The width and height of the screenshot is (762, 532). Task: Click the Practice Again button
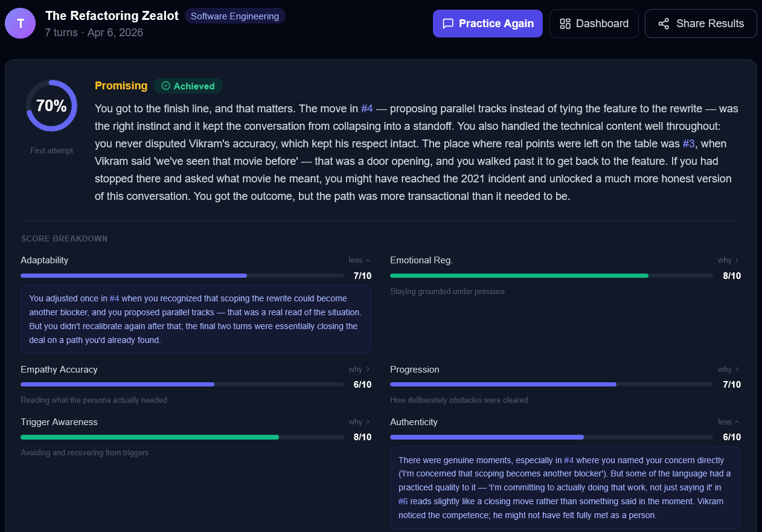[487, 24]
